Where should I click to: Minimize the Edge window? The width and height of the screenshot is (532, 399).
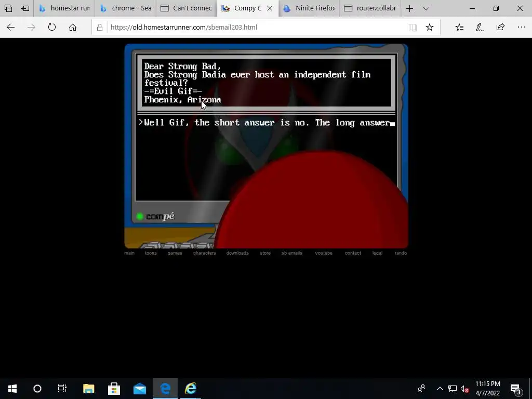pos(472,8)
